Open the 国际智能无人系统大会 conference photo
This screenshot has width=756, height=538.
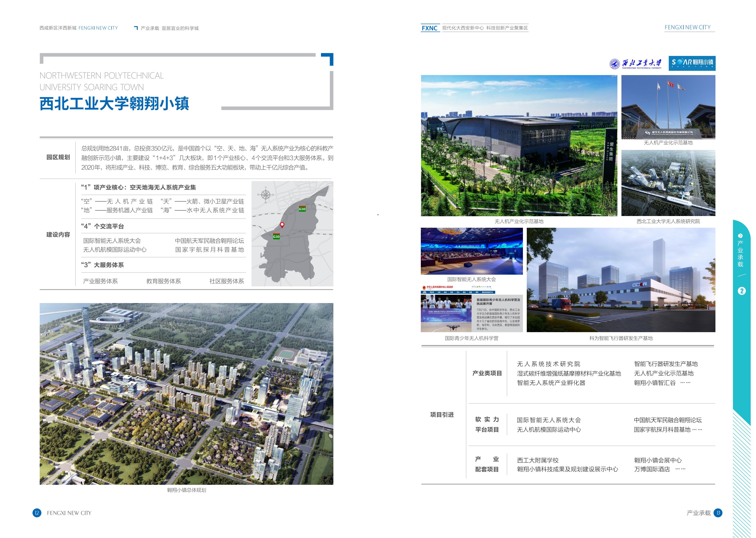(472, 251)
